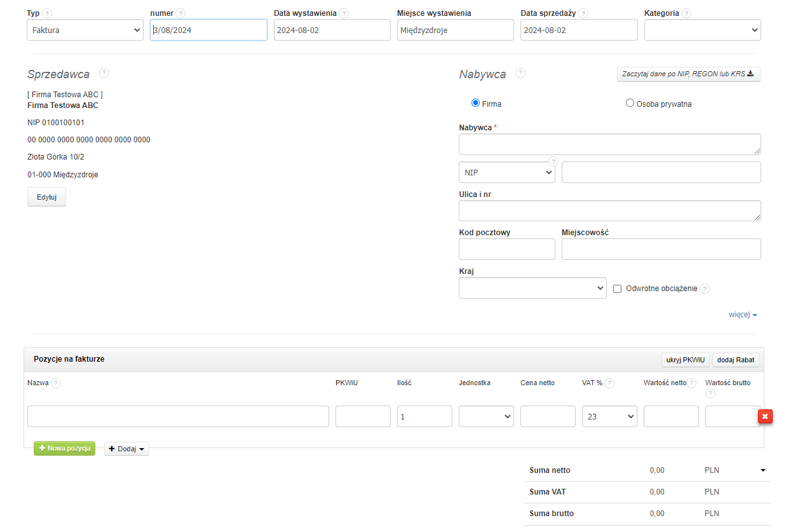Click the green Nowa pozycja button
This screenshot has height=532, width=786.
[64, 448]
